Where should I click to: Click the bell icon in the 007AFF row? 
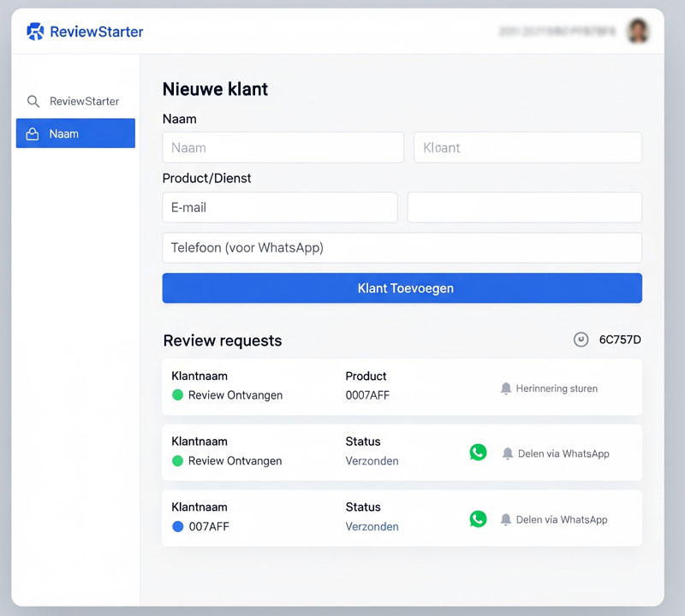click(x=506, y=519)
